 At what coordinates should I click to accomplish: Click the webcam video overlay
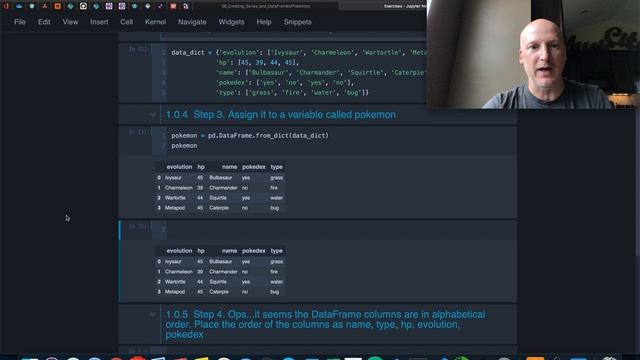pos(533,54)
